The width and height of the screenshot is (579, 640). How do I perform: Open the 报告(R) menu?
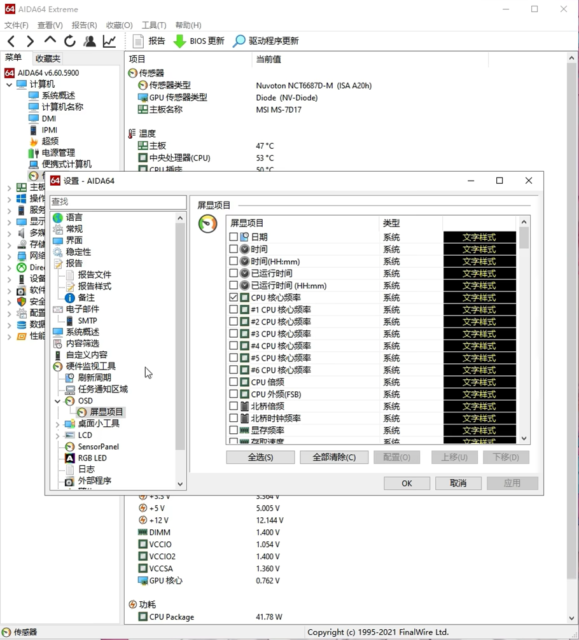84,25
